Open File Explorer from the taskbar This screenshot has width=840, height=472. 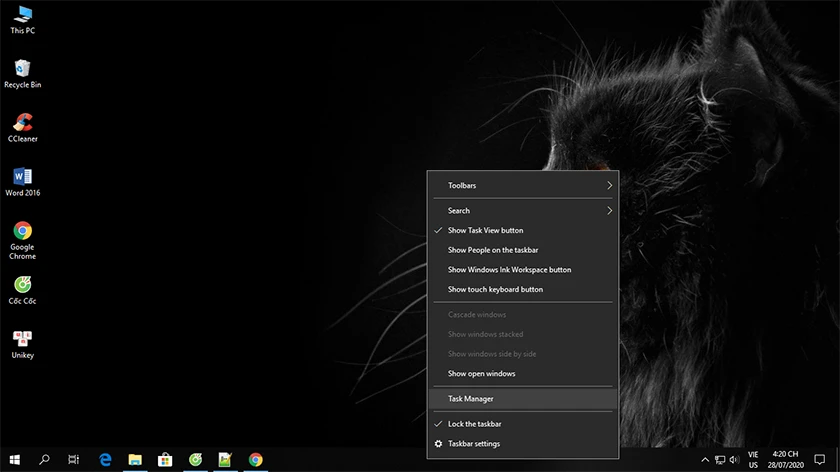pos(135,460)
